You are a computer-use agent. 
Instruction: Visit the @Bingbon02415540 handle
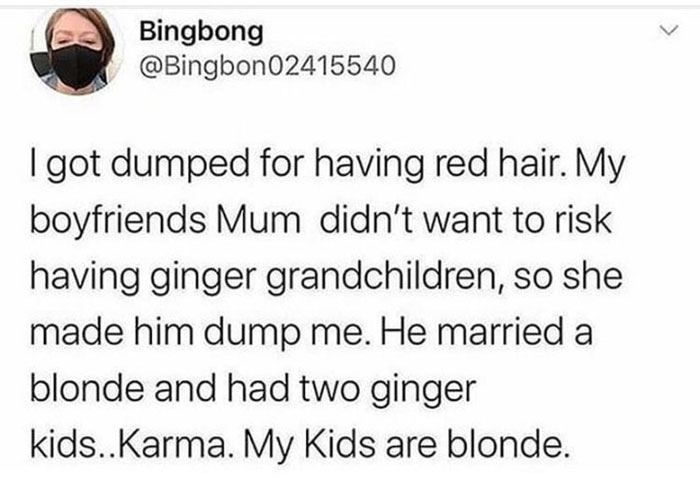(x=267, y=66)
